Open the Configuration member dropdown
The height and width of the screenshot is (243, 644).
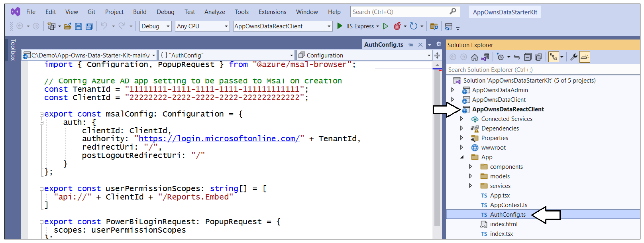[429, 55]
